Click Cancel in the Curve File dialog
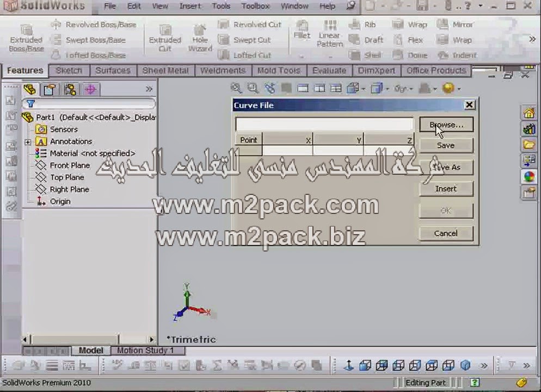Viewport: 541px width, 392px height. click(x=446, y=233)
